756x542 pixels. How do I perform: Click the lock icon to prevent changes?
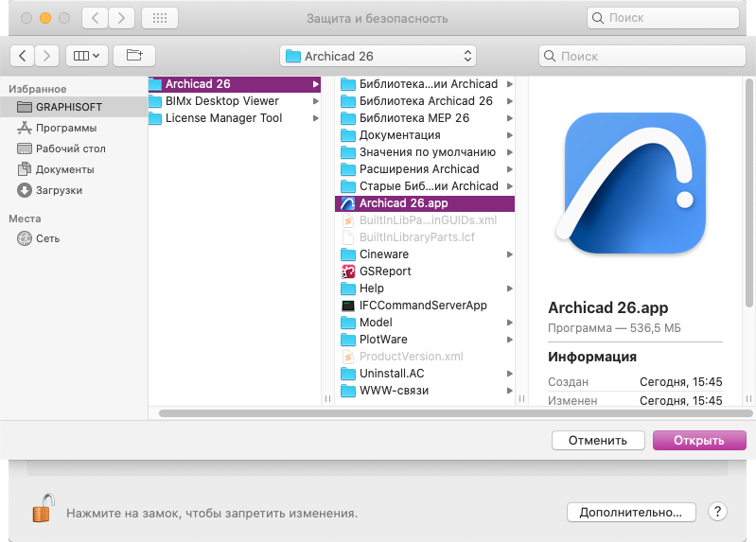tap(43, 508)
